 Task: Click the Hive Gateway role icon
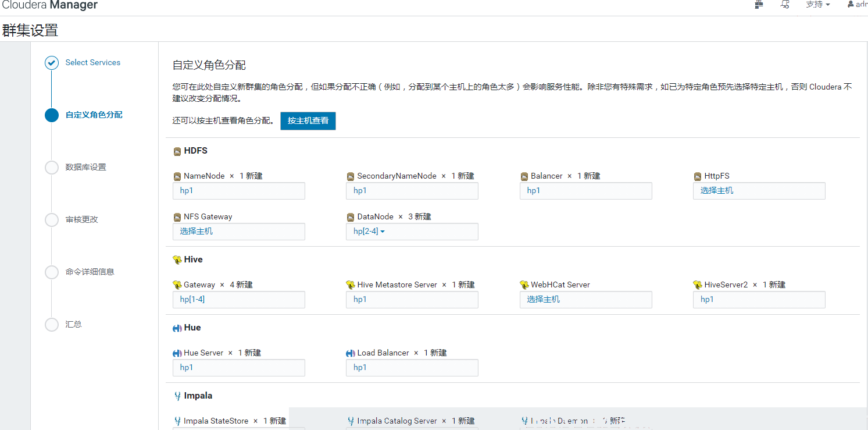177,285
